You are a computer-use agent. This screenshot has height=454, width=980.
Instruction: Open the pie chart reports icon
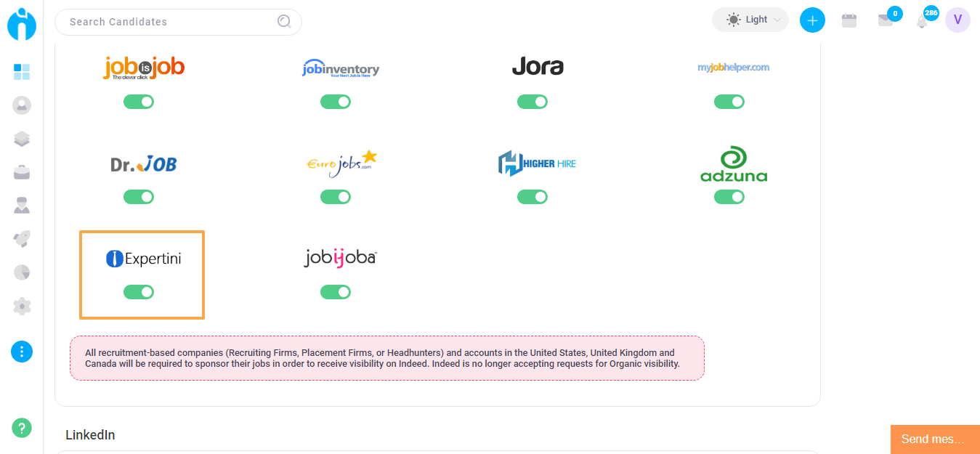click(22, 272)
